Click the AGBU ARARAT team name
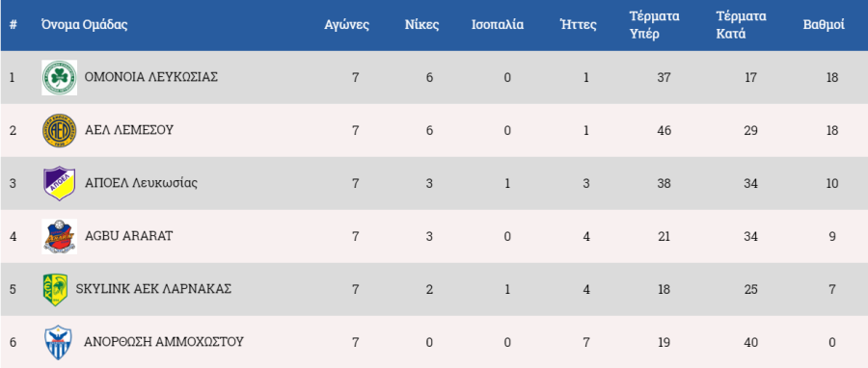868x368 pixels. pos(128,236)
